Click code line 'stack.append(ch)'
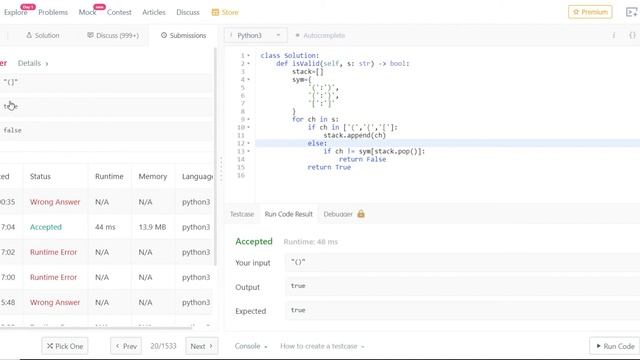Viewport: 640px width, 360px height. (x=354, y=135)
